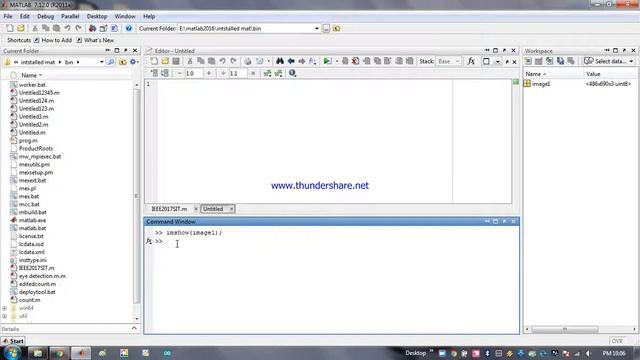Switch to IEEE2017SIT.m editor tab
Screen dimensions: 640x360
tap(169, 209)
